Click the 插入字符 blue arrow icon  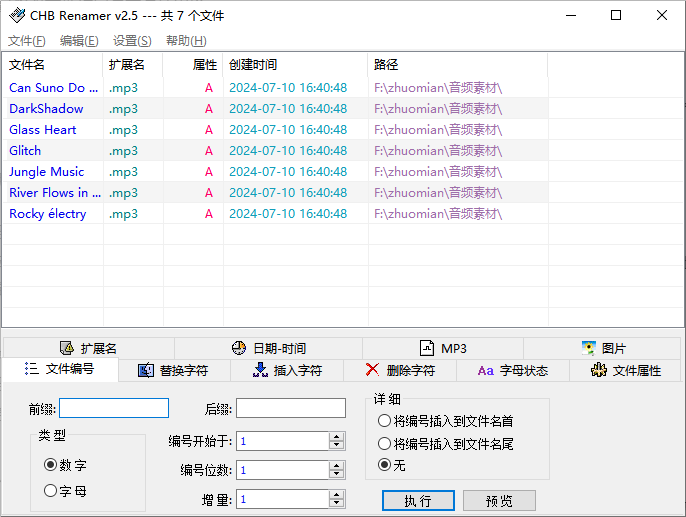(260, 370)
